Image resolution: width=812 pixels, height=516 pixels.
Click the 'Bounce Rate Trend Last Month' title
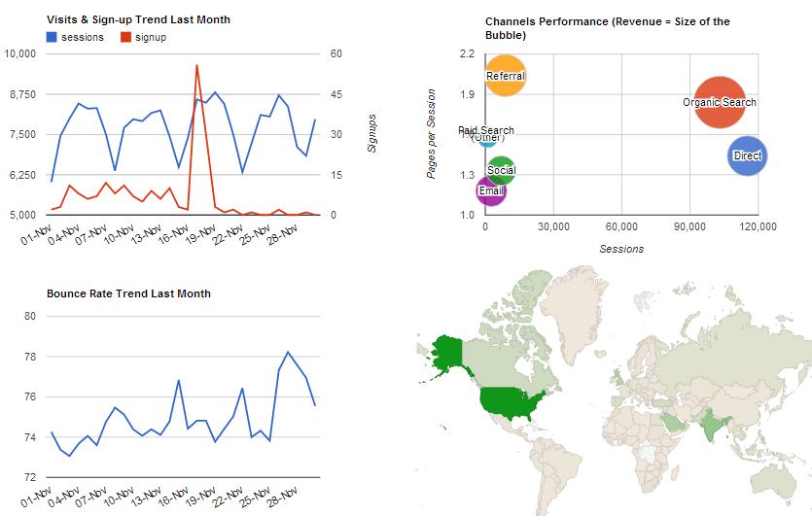pyautogui.click(x=128, y=293)
